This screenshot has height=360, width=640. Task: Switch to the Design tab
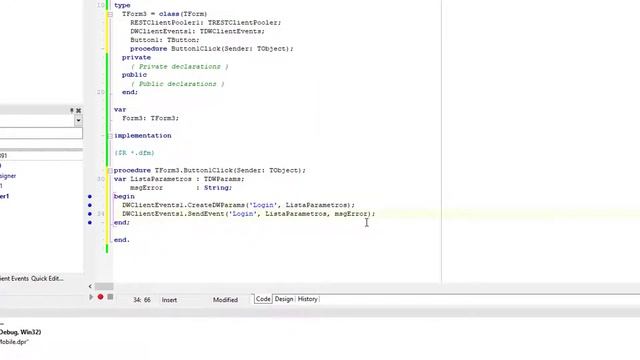tap(284, 299)
